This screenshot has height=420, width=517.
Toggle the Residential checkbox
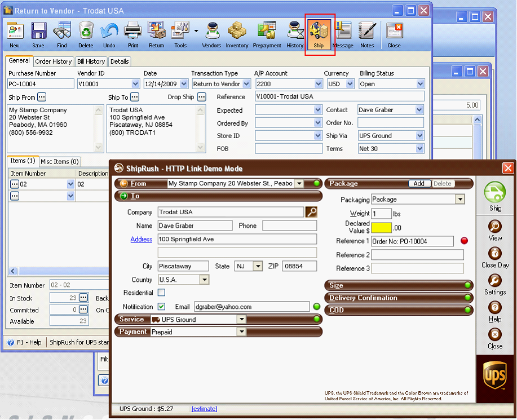pyautogui.click(x=162, y=293)
